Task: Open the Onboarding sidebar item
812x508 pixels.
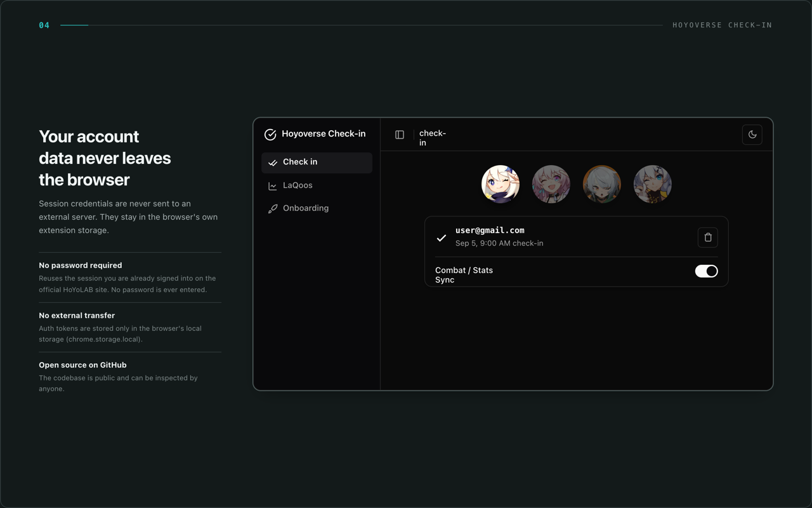Action: tap(317, 208)
